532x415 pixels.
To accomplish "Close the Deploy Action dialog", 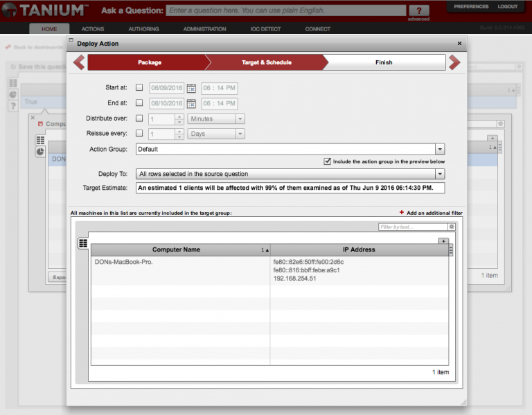I will (459, 44).
